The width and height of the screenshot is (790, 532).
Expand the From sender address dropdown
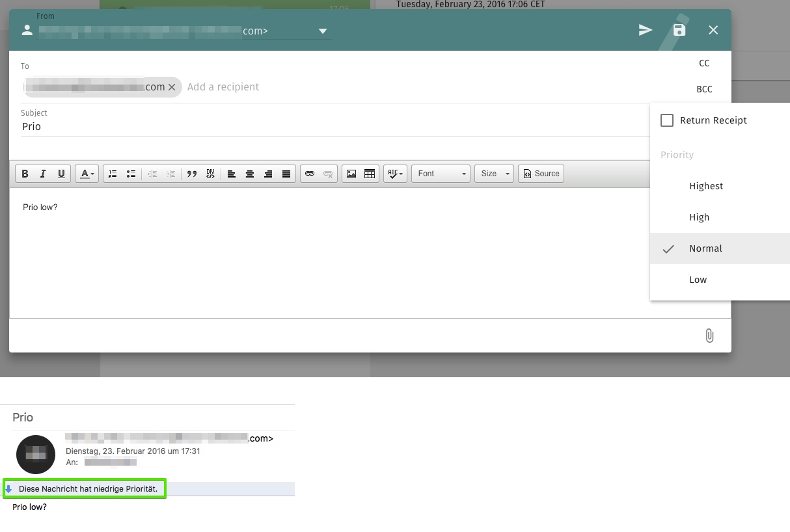323,31
